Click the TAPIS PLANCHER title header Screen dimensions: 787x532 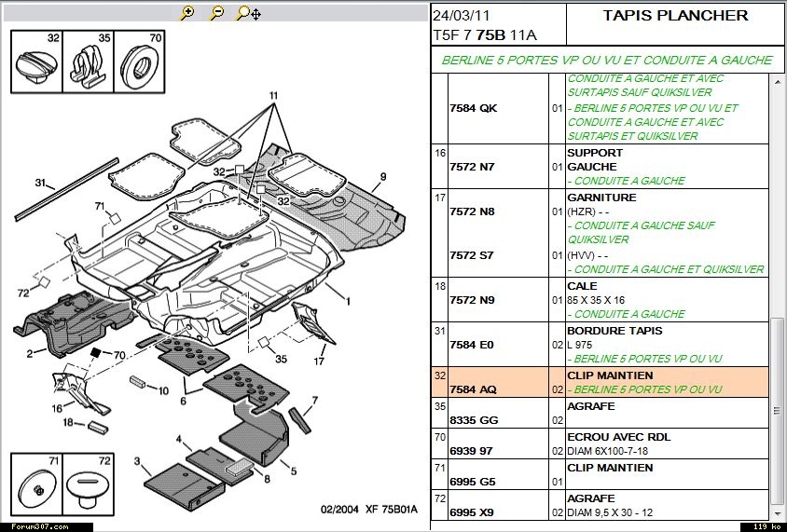click(x=675, y=16)
